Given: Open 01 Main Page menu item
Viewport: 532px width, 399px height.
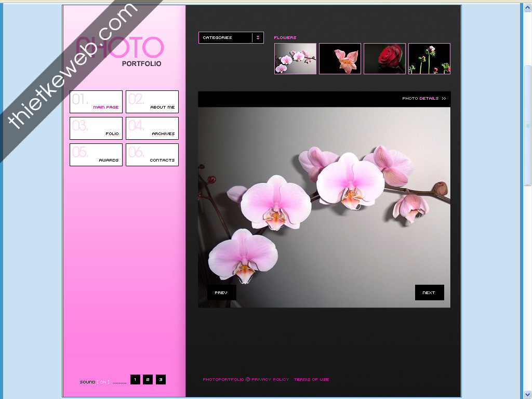Looking at the screenshot, I should tap(96, 102).
